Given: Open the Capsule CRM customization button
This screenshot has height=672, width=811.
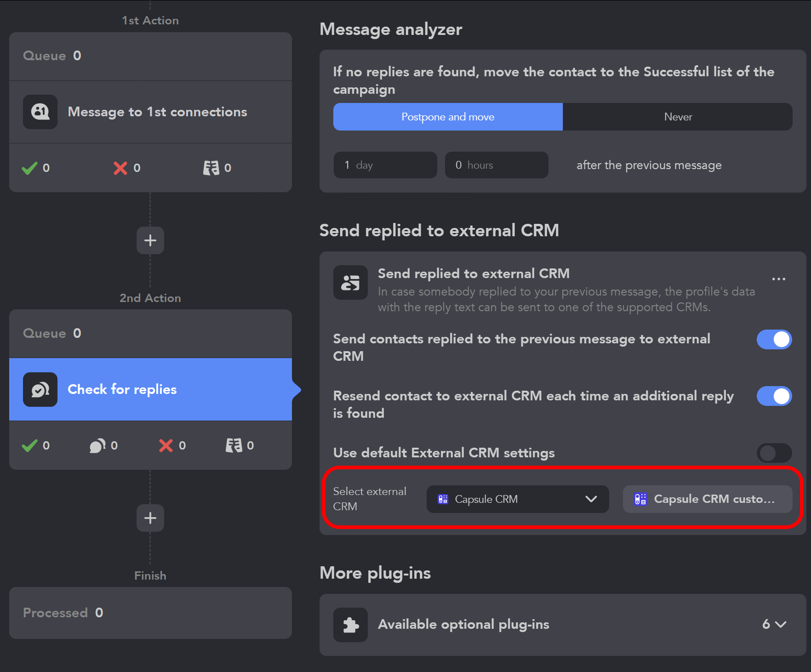Looking at the screenshot, I should coord(707,499).
